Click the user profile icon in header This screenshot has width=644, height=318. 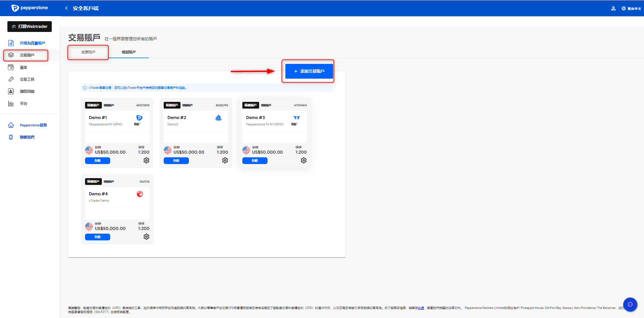(x=613, y=8)
